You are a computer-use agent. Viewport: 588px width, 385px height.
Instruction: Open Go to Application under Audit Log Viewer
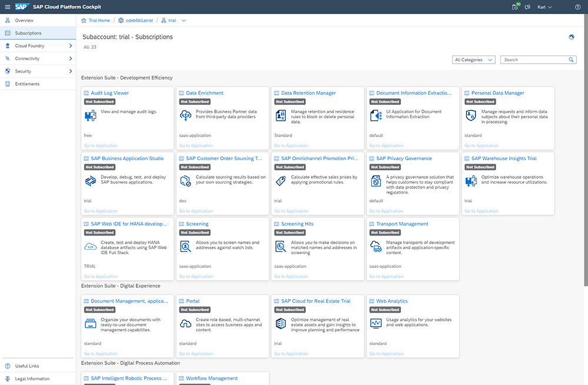101,145
